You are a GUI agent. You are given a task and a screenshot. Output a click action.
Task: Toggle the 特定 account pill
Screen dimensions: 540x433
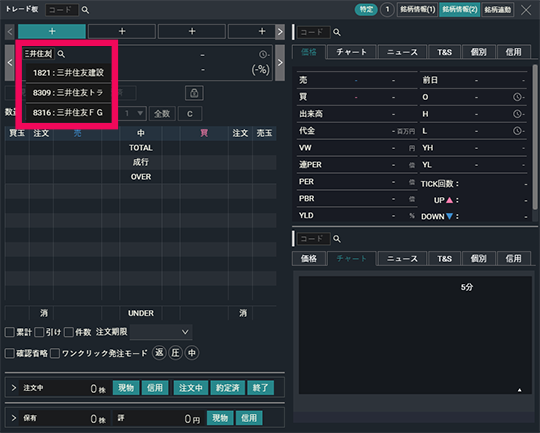point(366,10)
